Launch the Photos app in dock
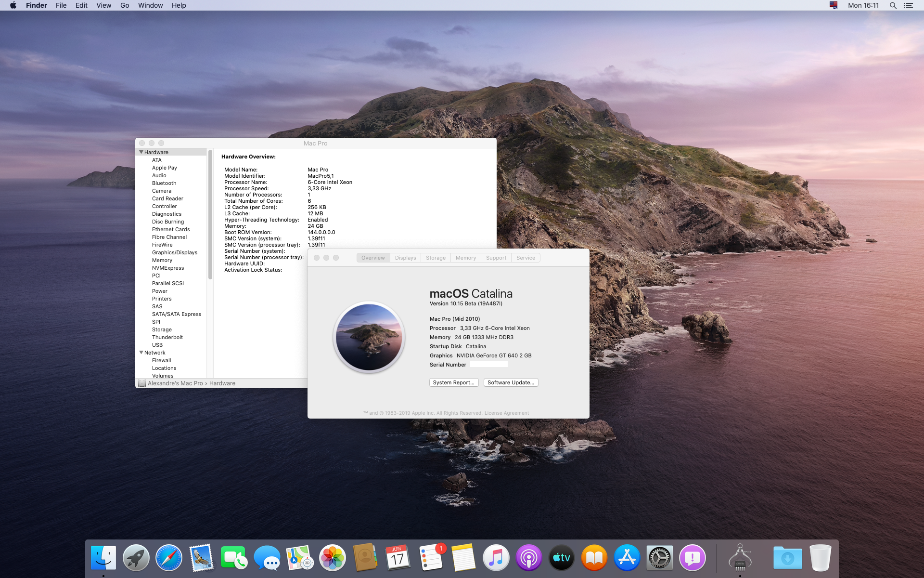Screen dimensions: 924x578 point(332,558)
